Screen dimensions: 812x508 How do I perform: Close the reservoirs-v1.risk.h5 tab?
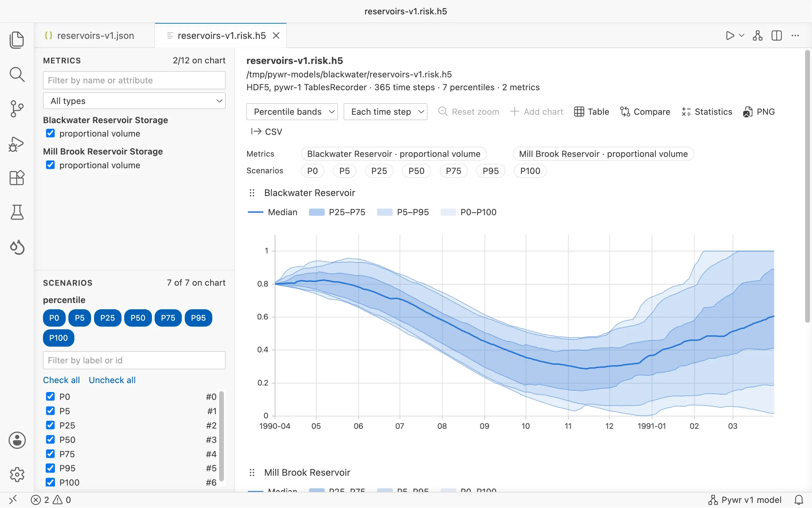click(x=276, y=35)
